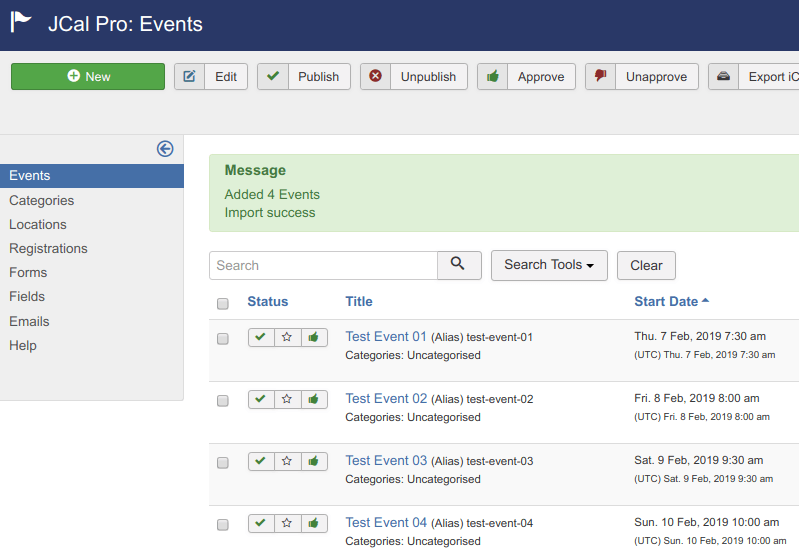This screenshot has height=551, width=799.
Task: Click the Approve text label in the toolbar
Action: point(541,77)
